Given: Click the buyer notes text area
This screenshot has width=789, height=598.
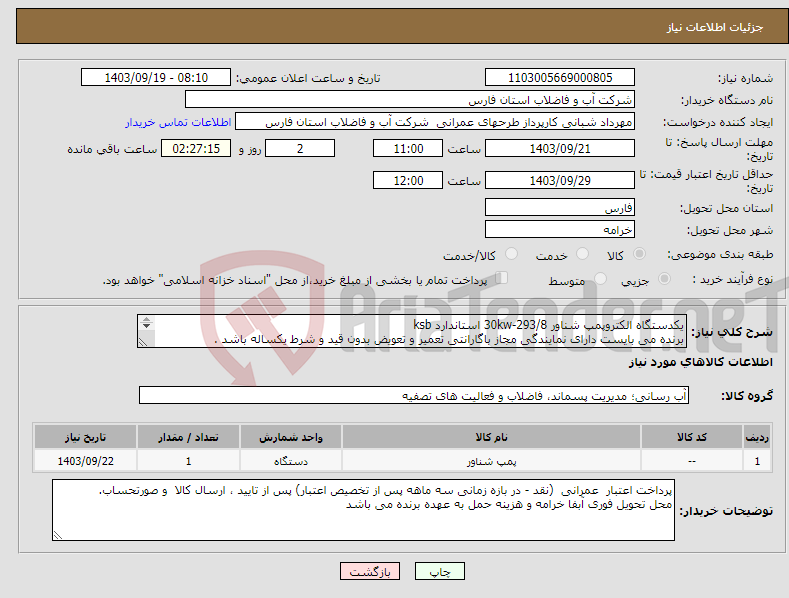Looking at the screenshot, I should coord(363,510).
